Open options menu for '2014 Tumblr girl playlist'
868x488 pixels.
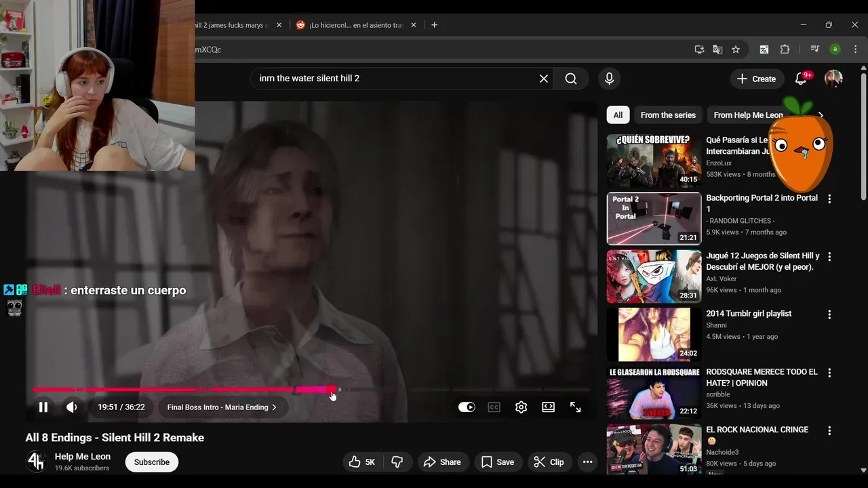point(829,315)
